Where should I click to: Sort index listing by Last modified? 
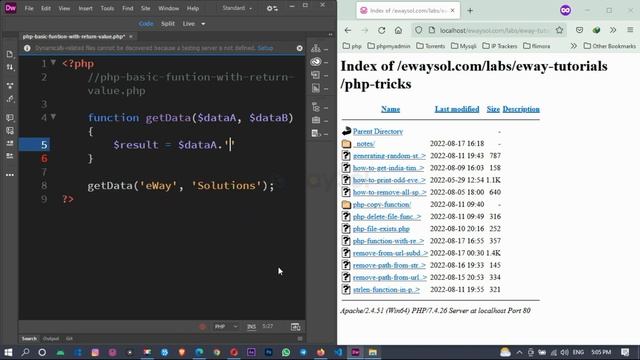(457, 109)
